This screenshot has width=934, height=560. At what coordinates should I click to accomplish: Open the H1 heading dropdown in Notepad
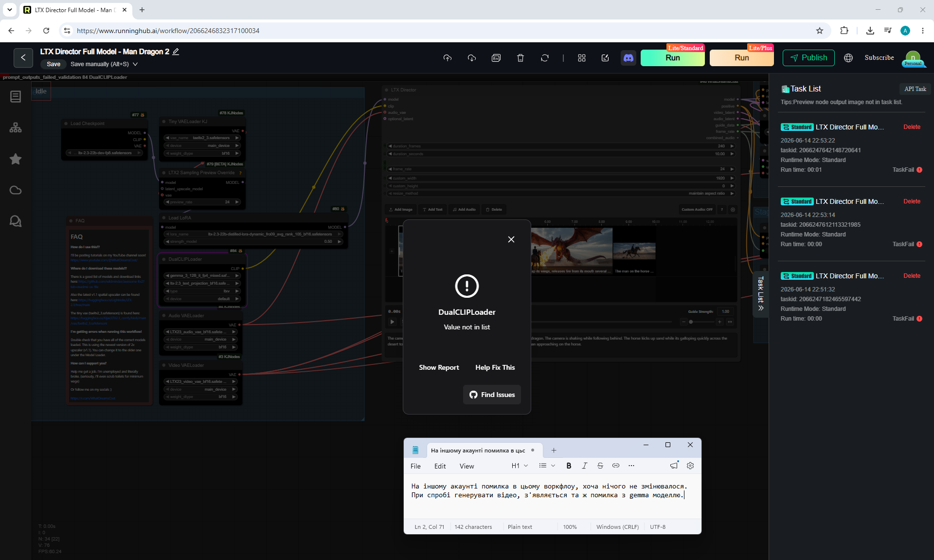[x=520, y=466]
